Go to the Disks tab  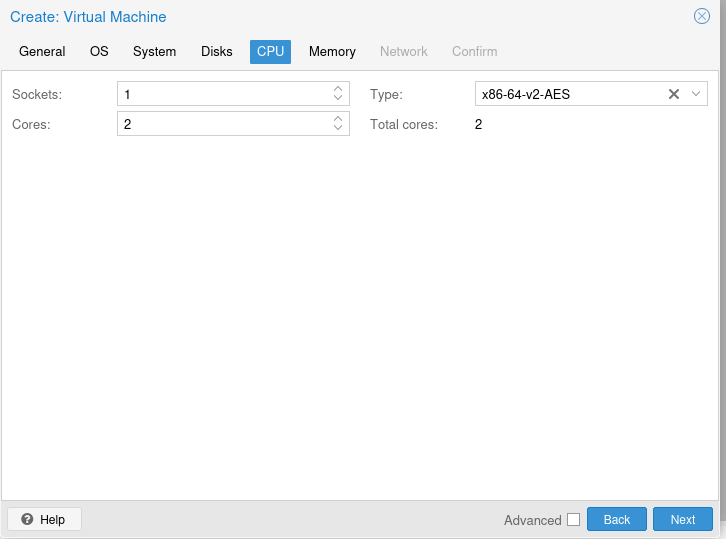tap(216, 51)
